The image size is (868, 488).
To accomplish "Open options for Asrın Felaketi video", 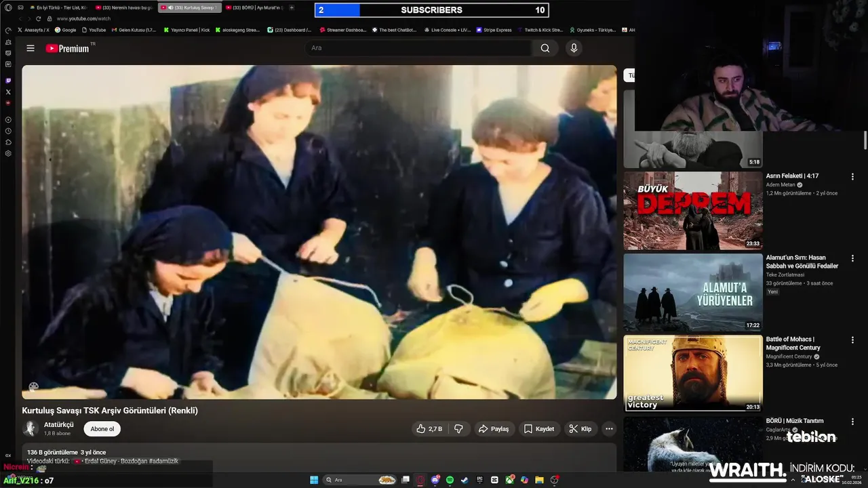I will coord(852,176).
